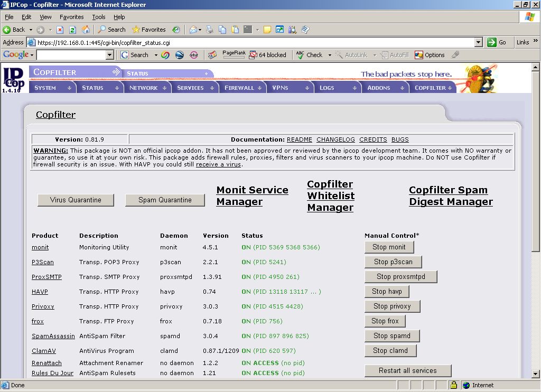The image size is (541, 392).
Task: Click the grey Forward arrow icon
Action: [x=40, y=30]
